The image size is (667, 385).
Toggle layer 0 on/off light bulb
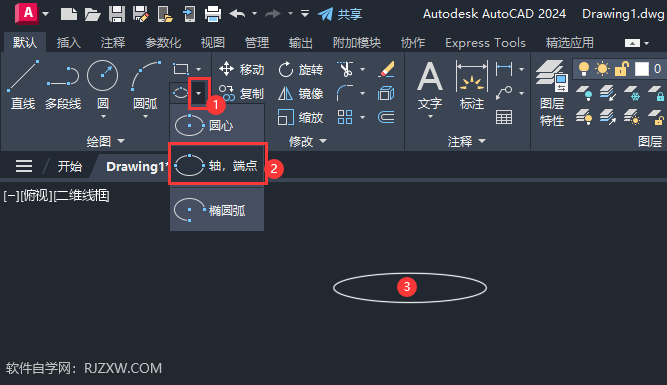584,68
